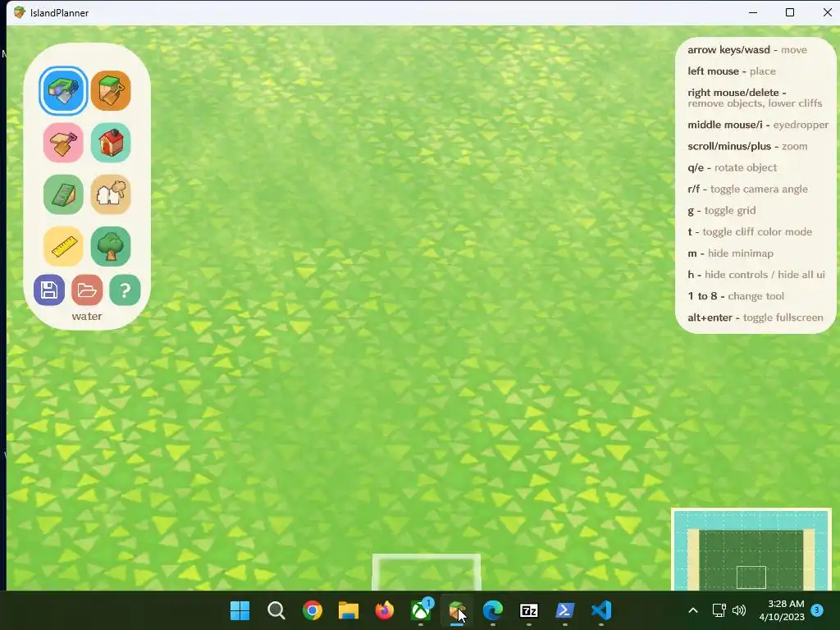Viewport: 840px width, 630px height.
Task: Click the 'arrow keys/wasd - move' hint
Action: 747,50
